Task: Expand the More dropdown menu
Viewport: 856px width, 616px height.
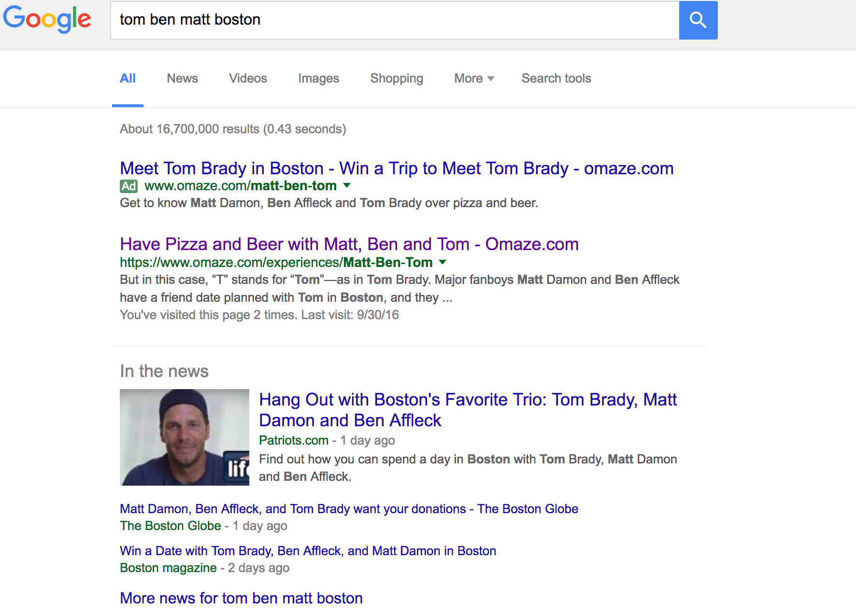Action: [474, 78]
